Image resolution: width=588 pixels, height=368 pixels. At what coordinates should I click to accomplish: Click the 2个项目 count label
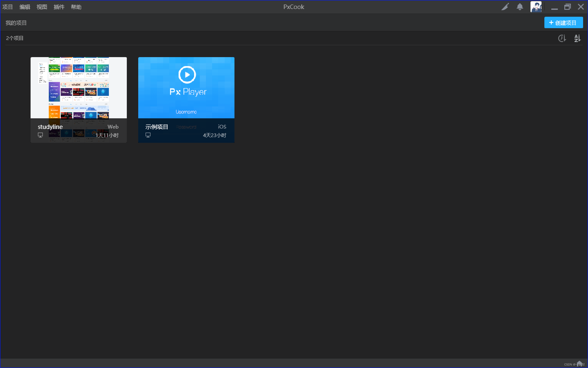tap(15, 38)
